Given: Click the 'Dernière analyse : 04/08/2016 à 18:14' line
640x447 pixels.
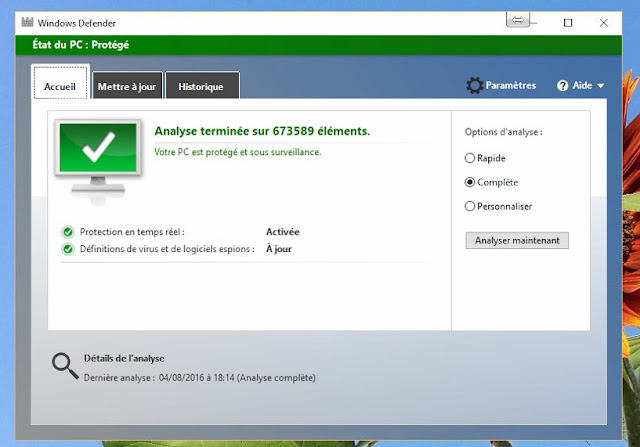Looking at the screenshot, I should 200,378.
